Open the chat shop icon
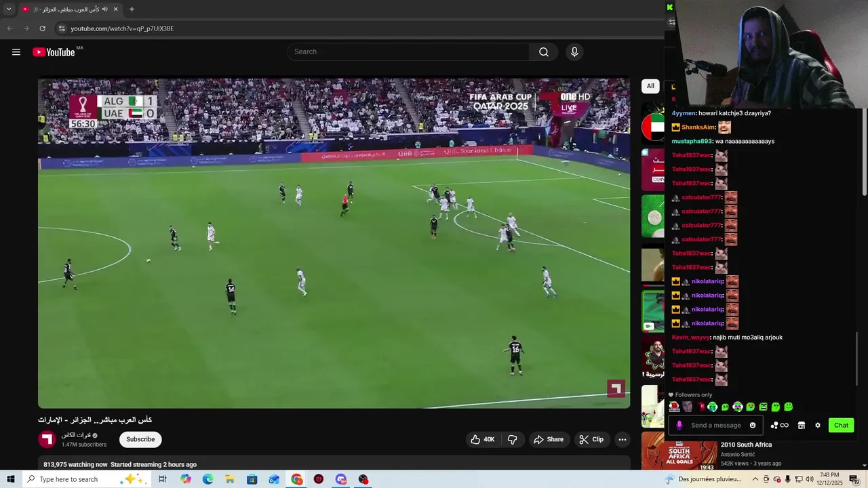Viewport: 868px width, 488px height. (x=801, y=425)
